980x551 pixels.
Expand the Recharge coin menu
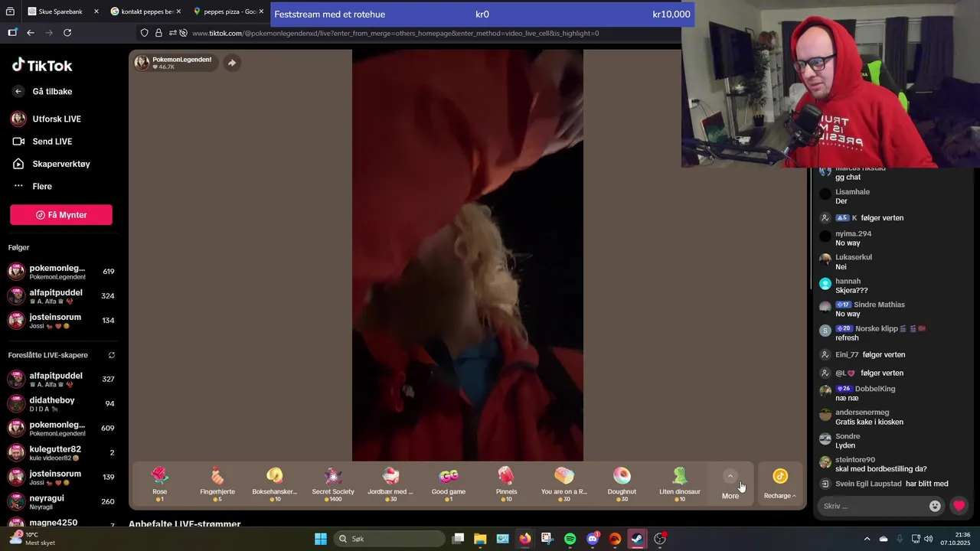click(x=780, y=484)
